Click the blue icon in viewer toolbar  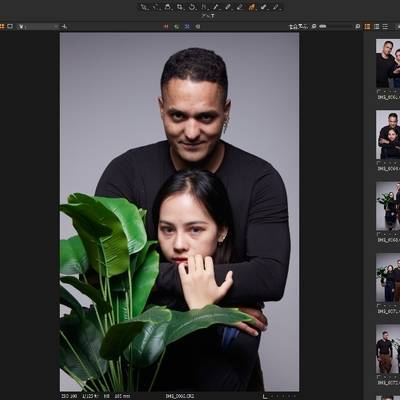pos(187,26)
